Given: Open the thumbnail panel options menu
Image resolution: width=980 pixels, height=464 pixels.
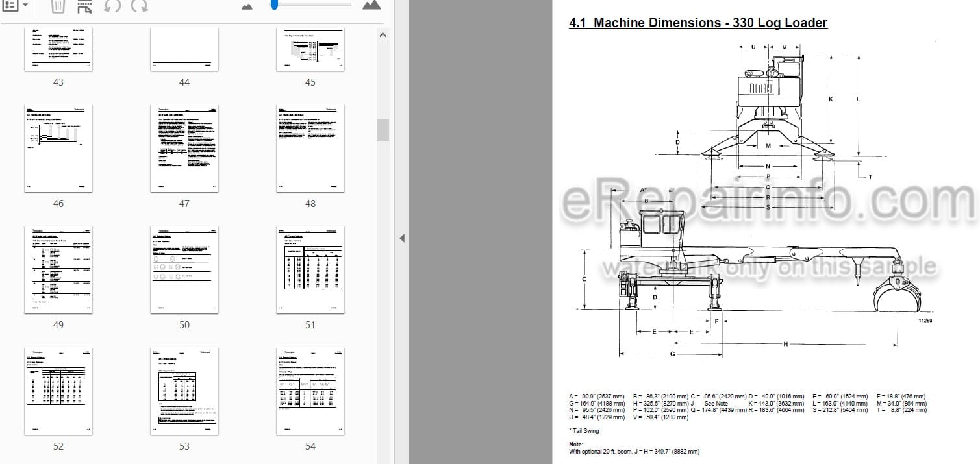Looking at the screenshot, I should (x=14, y=6).
